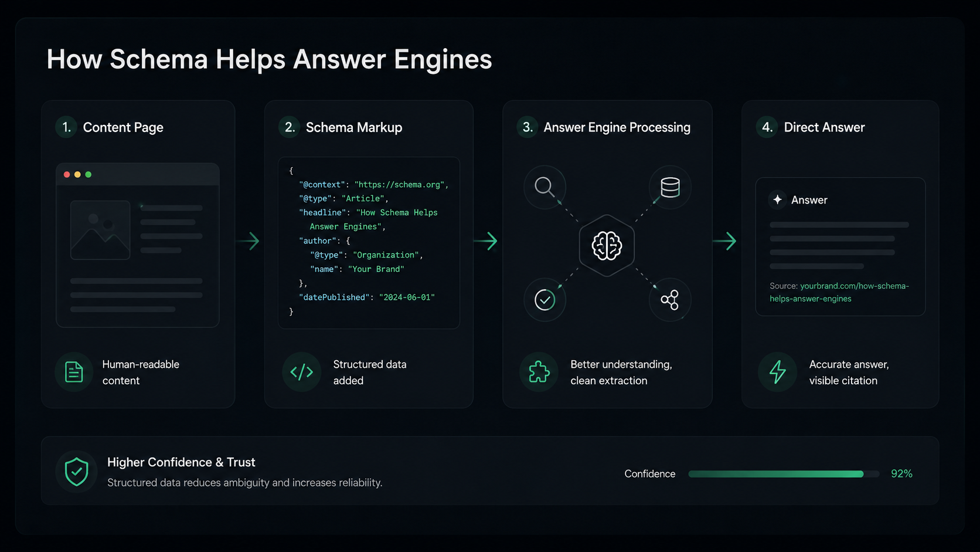This screenshot has height=552, width=980.
Task: Click the step 2 number badge
Action: coord(290,127)
